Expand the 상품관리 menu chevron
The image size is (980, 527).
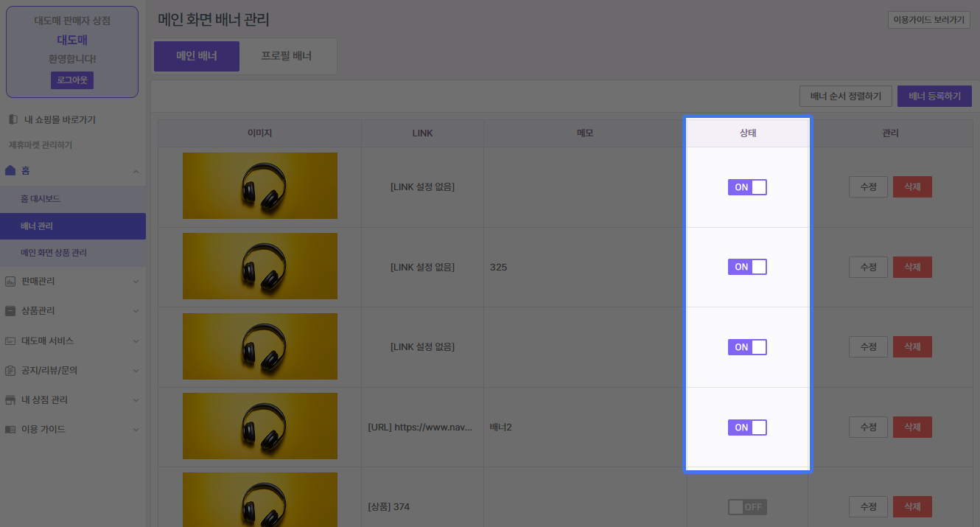coord(136,311)
